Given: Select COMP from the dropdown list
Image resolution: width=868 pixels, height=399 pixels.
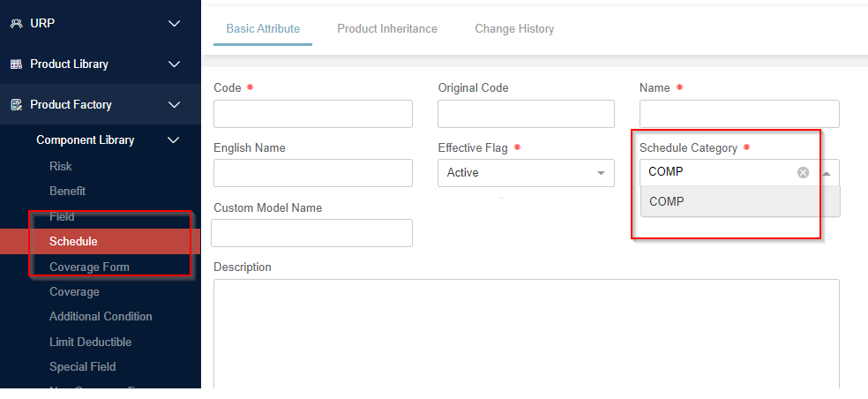Looking at the screenshot, I should point(667,201).
